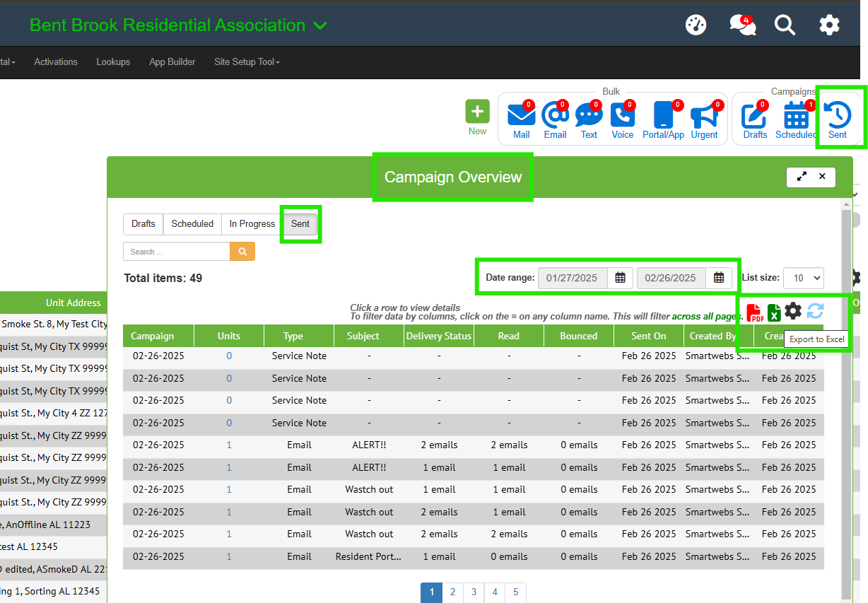Open the bulk Mail envelope icon
The width and height of the screenshot is (868, 603).
click(521, 115)
